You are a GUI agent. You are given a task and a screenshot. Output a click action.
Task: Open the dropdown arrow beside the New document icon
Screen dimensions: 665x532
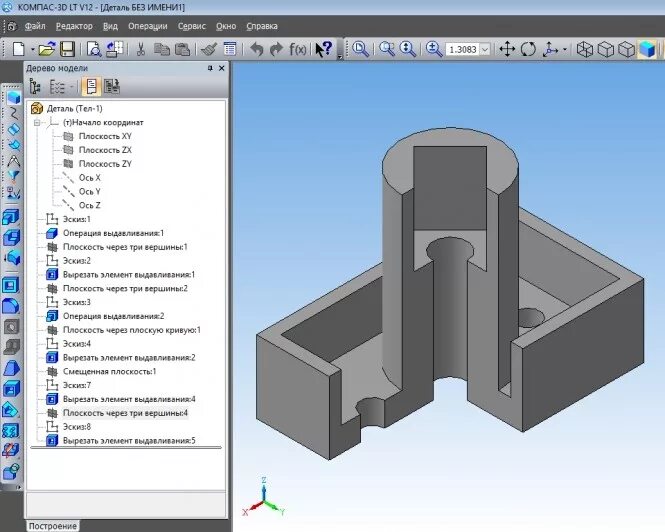point(32,50)
